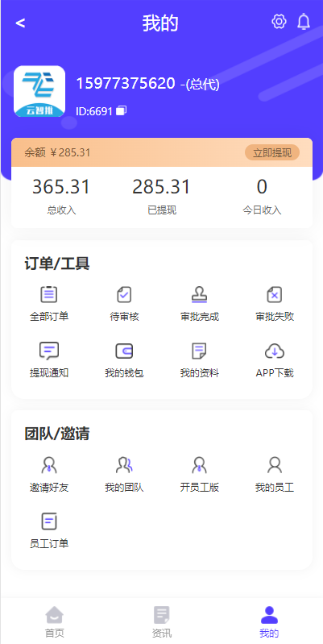Open 审批完成 approved stamp icon
This screenshot has width=323, height=644.
199,294
